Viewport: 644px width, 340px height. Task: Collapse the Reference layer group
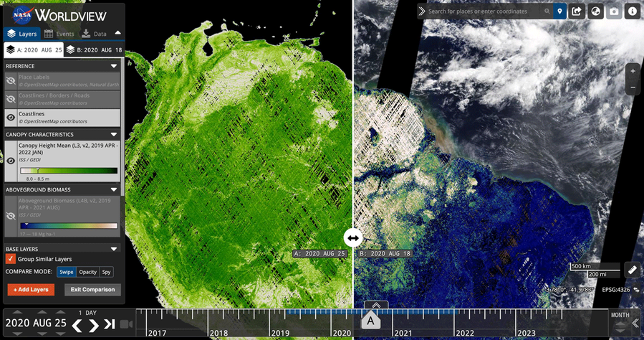coord(113,66)
